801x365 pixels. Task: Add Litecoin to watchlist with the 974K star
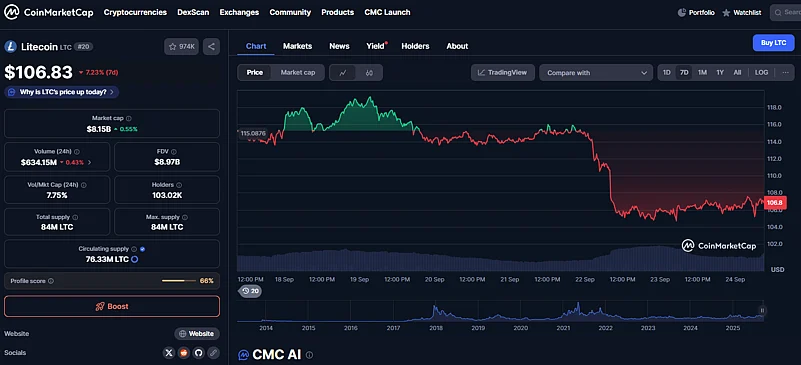pos(181,46)
